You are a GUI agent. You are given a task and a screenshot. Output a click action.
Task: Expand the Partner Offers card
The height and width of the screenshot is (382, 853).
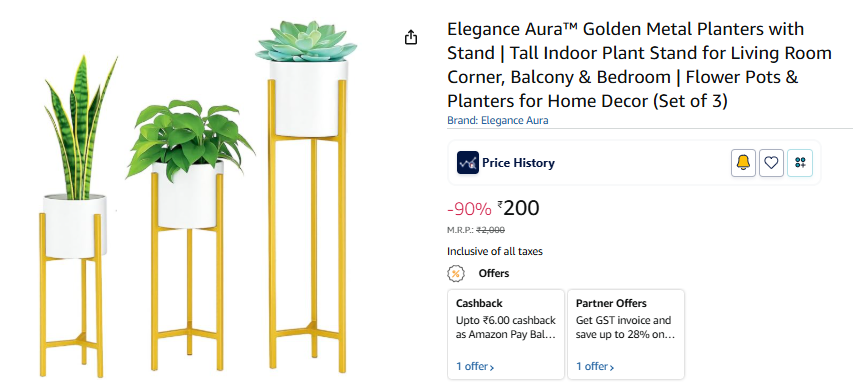click(626, 334)
